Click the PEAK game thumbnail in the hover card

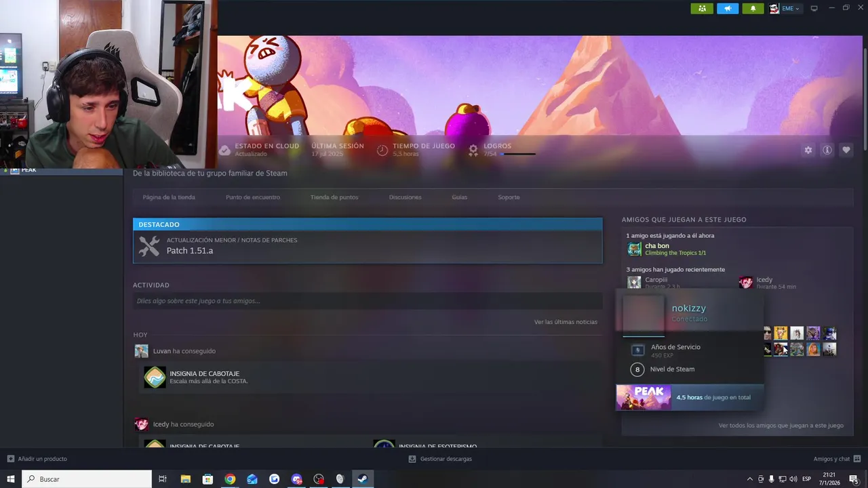click(644, 397)
